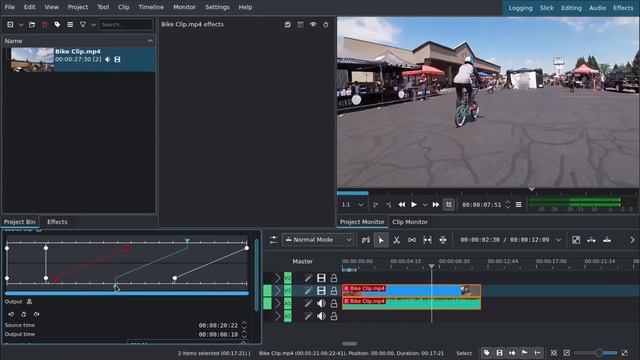The width and height of the screenshot is (640, 360).
Task: Toggle the V1 track lock
Action: [334, 291]
